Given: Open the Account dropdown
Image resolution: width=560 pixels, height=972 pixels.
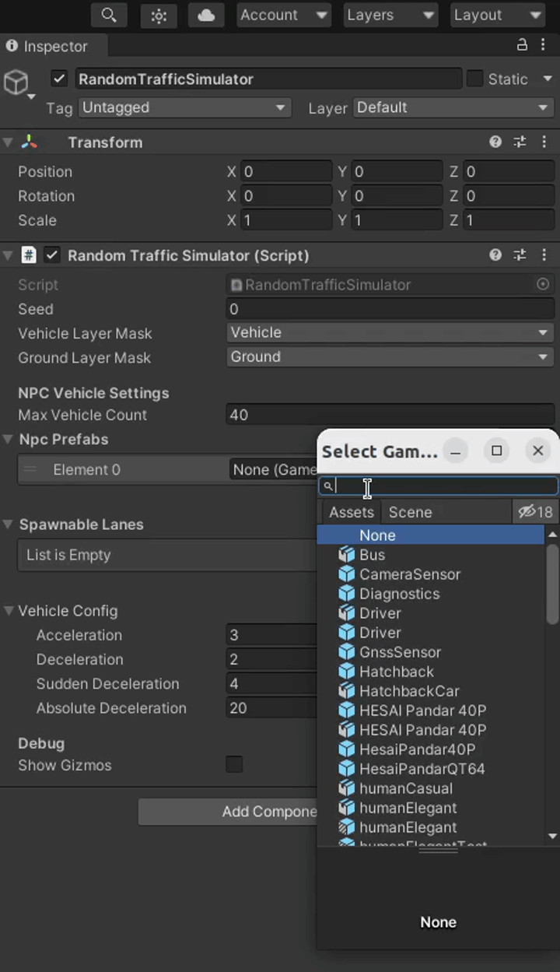Looking at the screenshot, I should 283,15.
